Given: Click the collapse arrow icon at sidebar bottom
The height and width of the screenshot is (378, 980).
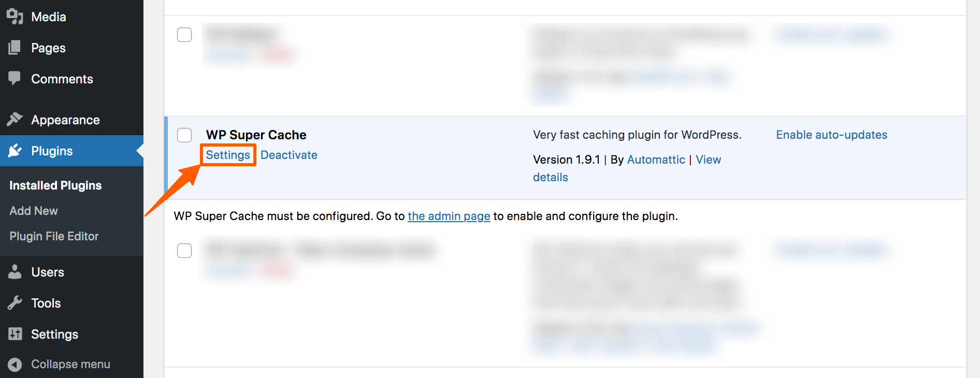Looking at the screenshot, I should 14,364.
